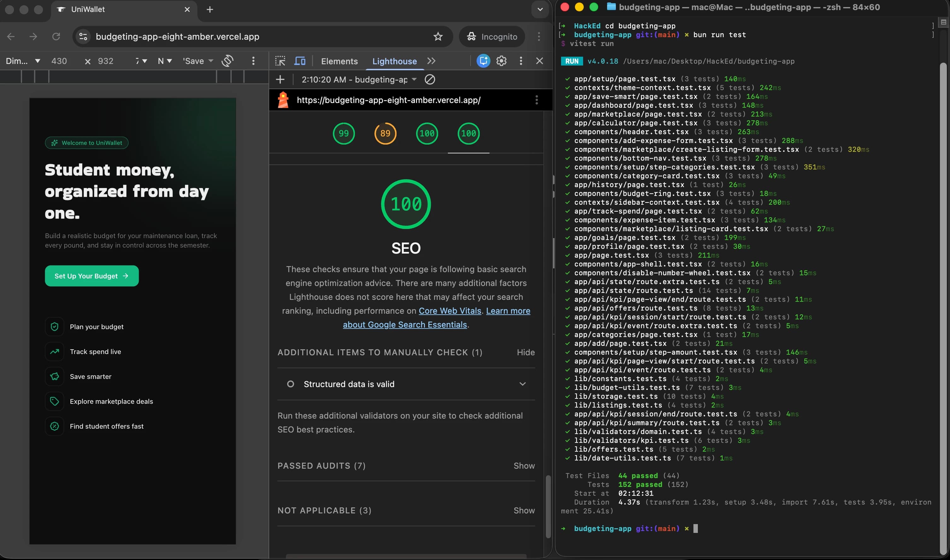950x560 pixels.
Task: Show more DevTools tabs
Action: click(x=431, y=61)
